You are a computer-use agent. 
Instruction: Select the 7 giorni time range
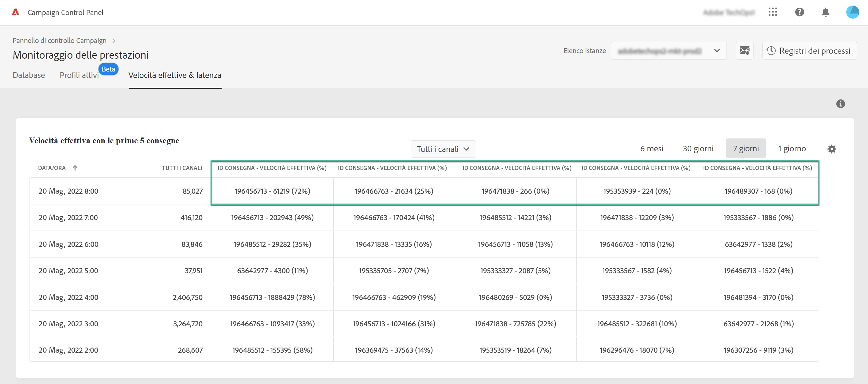[x=746, y=149]
